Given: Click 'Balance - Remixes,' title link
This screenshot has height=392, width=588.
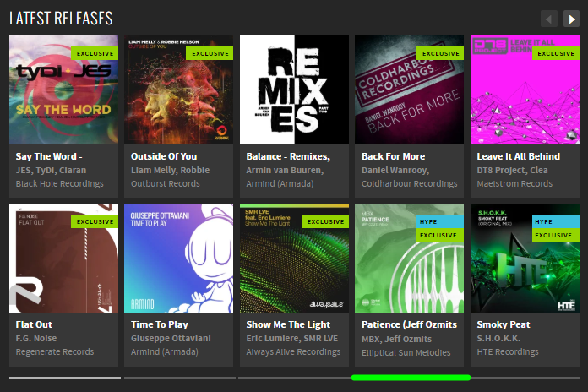Looking at the screenshot, I should click(x=288, y=156).
